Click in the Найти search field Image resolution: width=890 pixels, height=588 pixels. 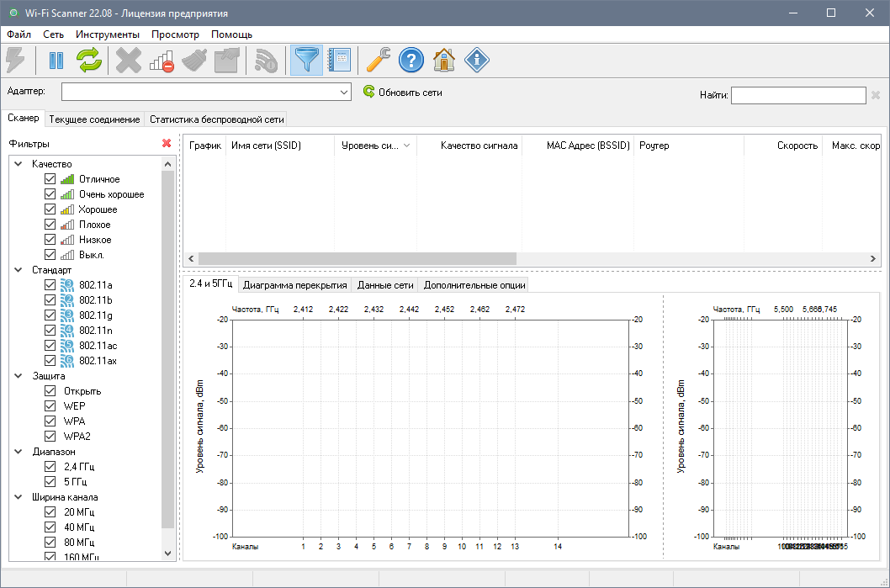797,96
